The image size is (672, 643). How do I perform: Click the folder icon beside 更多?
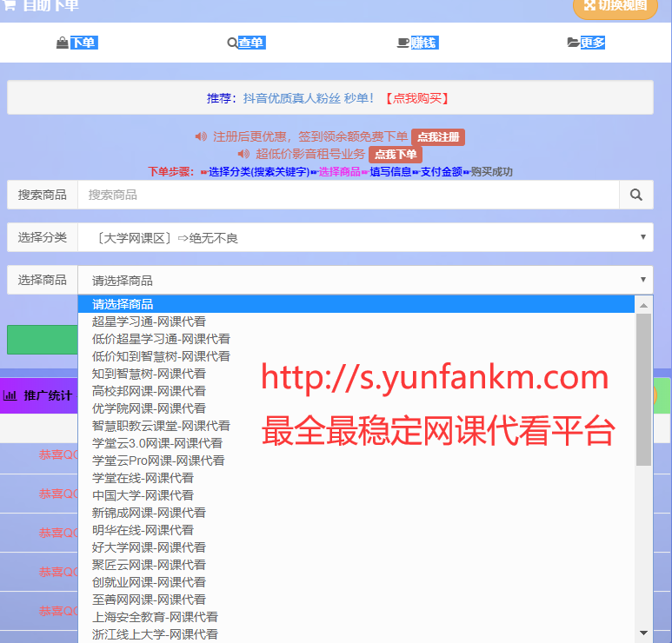tap(573, 43)
